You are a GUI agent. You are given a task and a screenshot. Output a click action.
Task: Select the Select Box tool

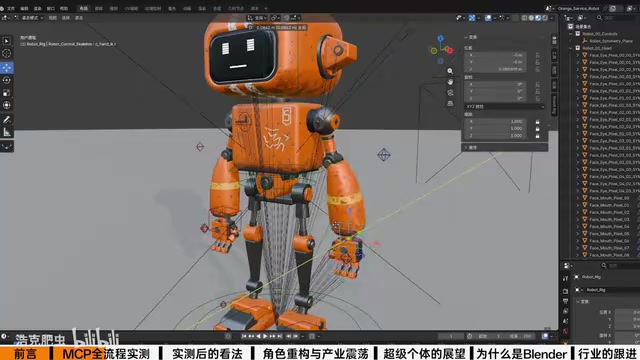click(7, 41)
